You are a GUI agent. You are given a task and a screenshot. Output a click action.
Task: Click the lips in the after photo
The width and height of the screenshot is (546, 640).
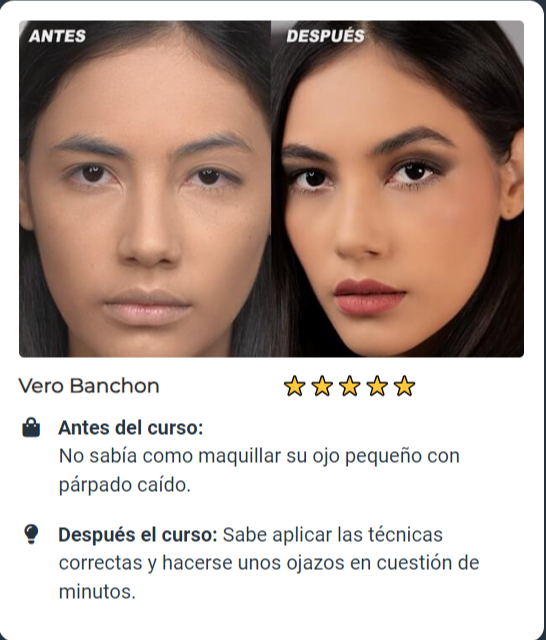(x=369, y=297)
